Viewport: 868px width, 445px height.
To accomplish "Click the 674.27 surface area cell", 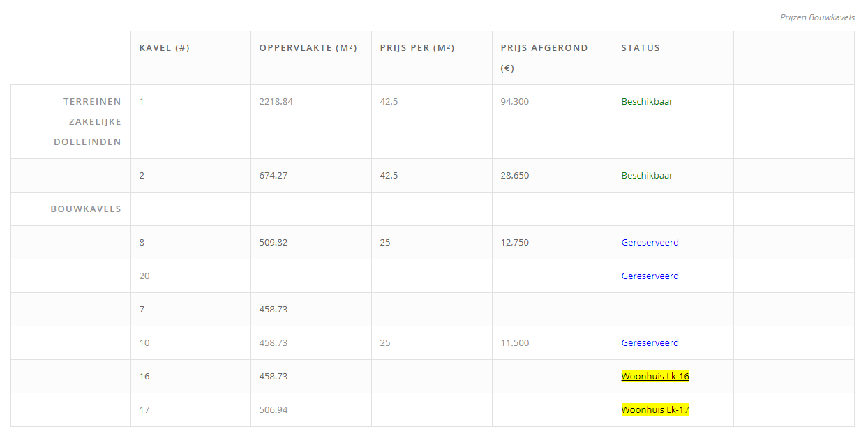I will tap(273, 176).
